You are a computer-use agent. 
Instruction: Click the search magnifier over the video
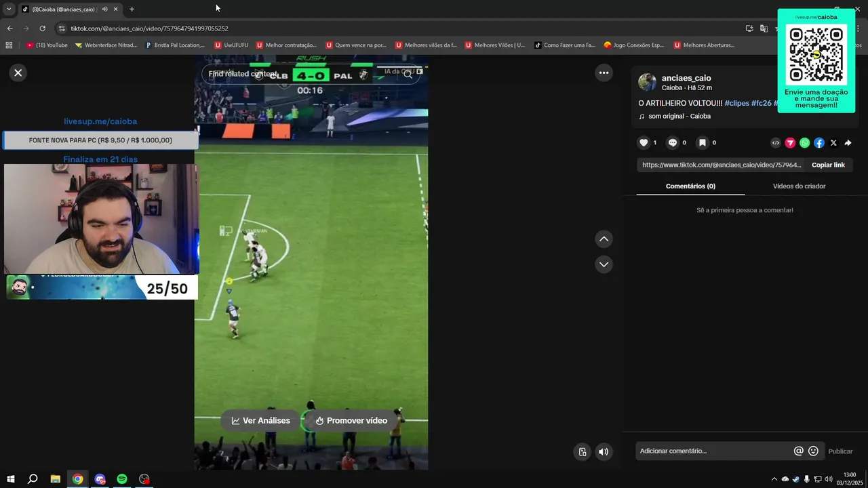408,74
